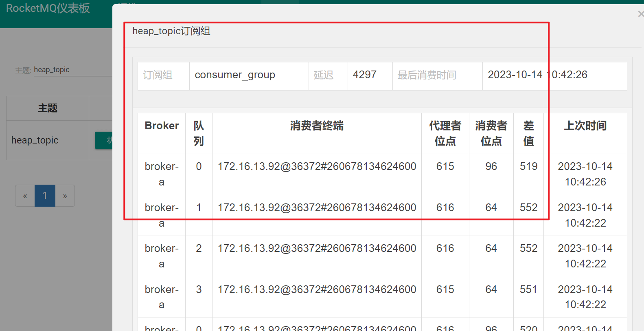
Task: Select the heap_topic cell in topic table
Action: coord(35,140)
